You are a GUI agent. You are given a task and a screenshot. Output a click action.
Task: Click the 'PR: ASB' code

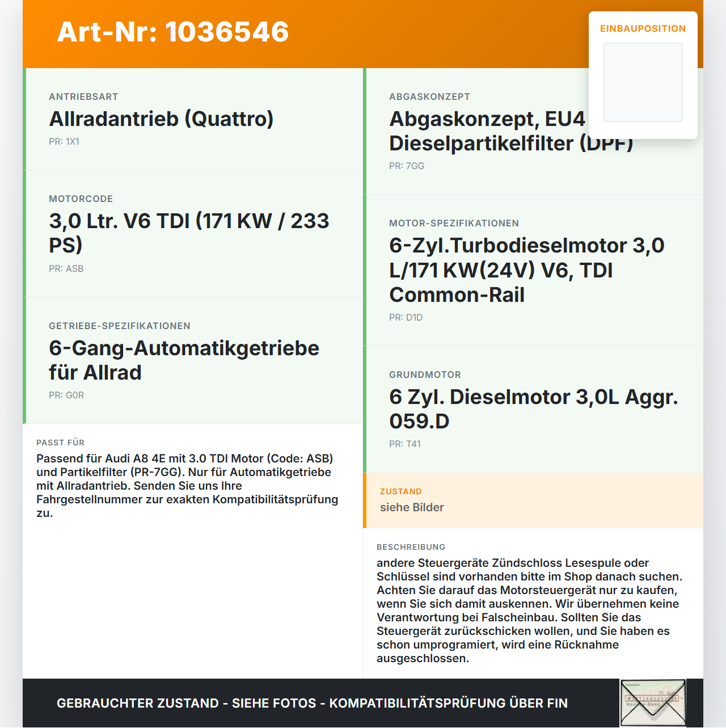coord(66,268)
